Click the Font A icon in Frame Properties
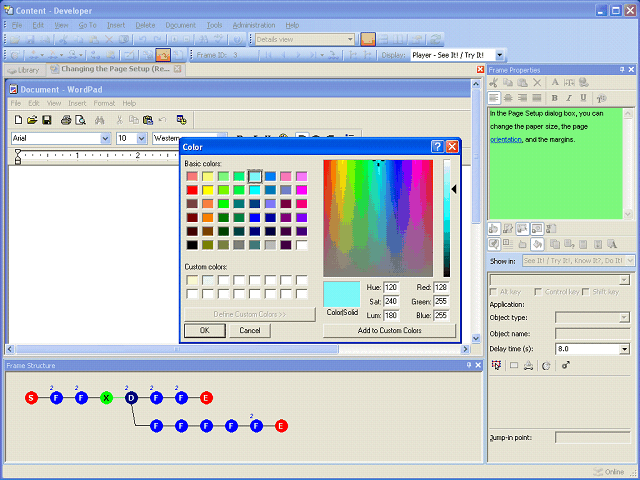The width and height of the screenshot is (640, 480). (555, 83)
